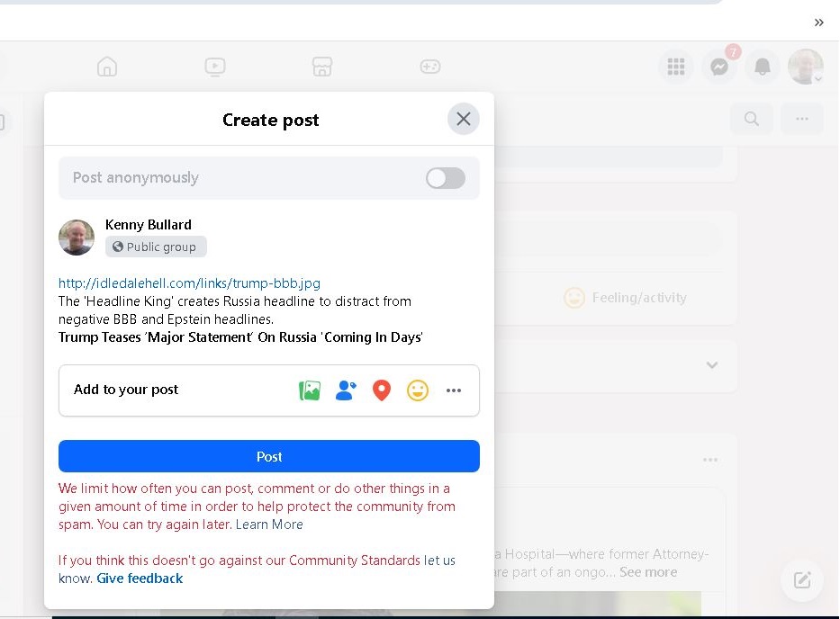Open the nine-dot menu grid icon

(675, 67)
